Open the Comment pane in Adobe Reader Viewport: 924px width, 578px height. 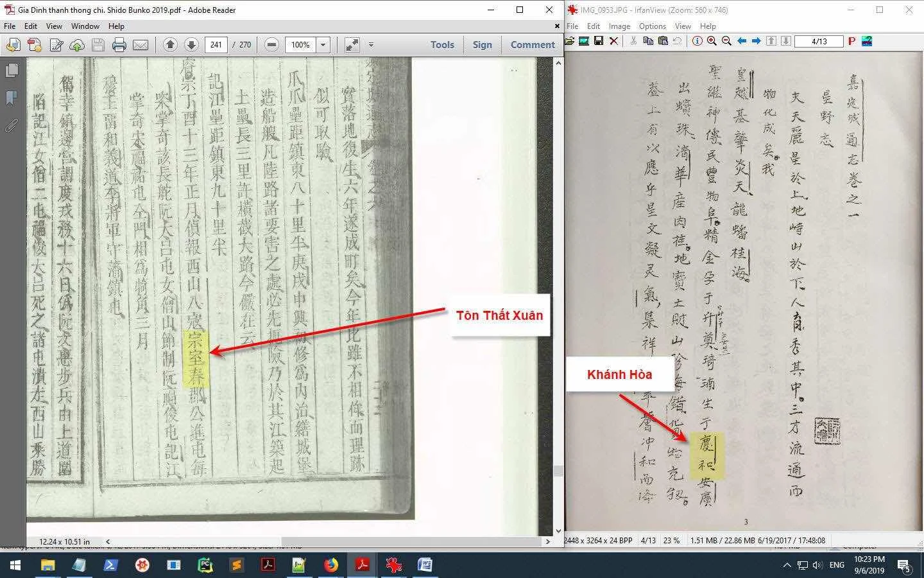(x=533, y=44)
